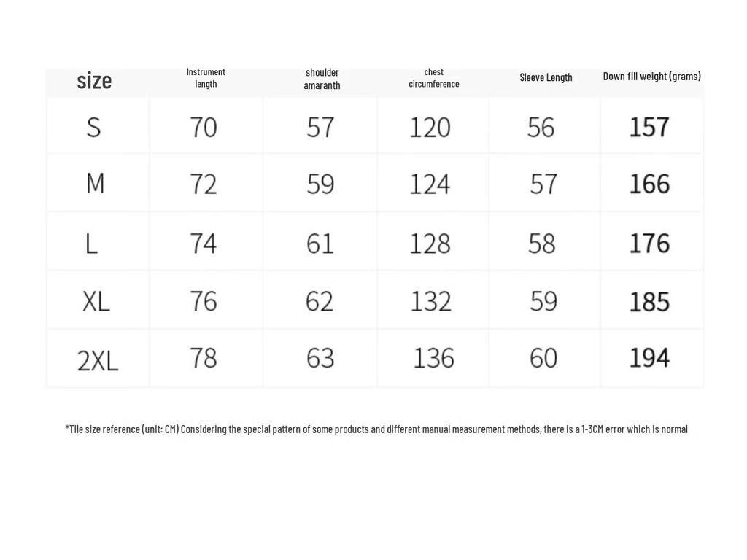This screenshot has height=560, width=747.
Task: Select the length value 74 cell
Action: [x=204, y=243]
